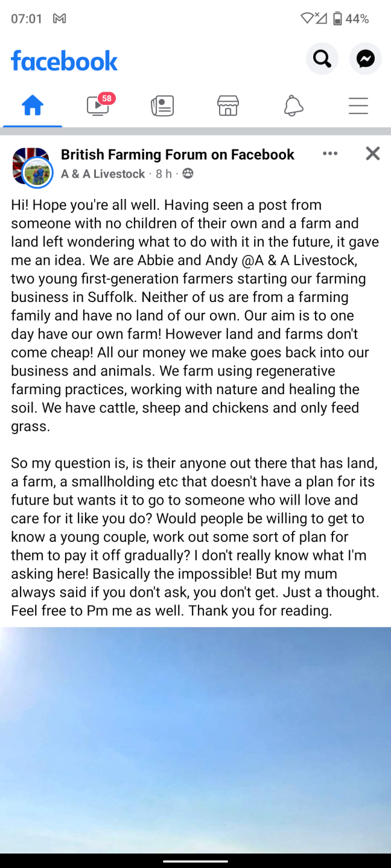Hide this post with the X
The height and width of the screenshot is (868, 391).
pyautogui.click(x=373, y=154)
